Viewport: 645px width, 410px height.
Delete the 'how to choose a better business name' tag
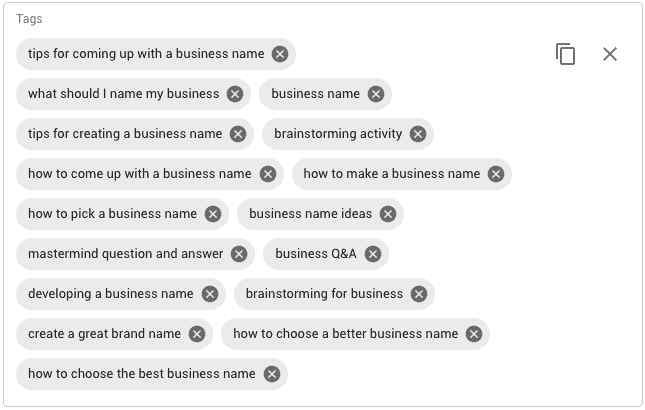[x=474, y=334]
